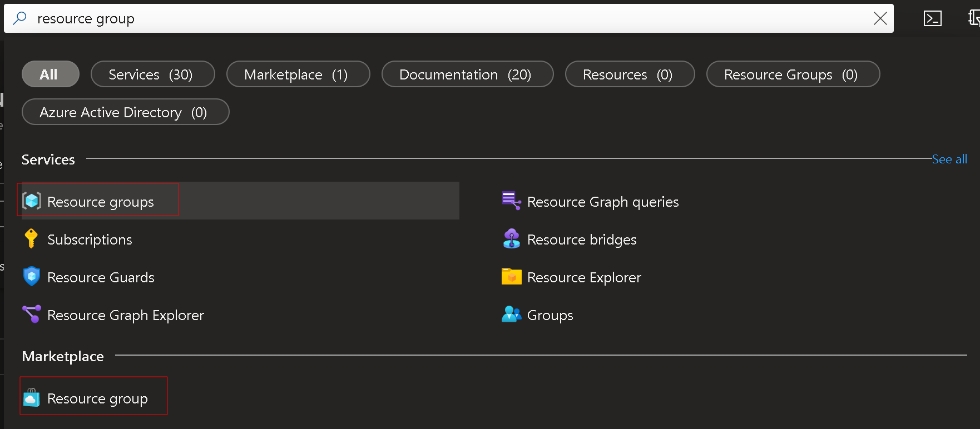Open the Resource groups service
The image size is (980, 429).
click(x=240, y=201)
